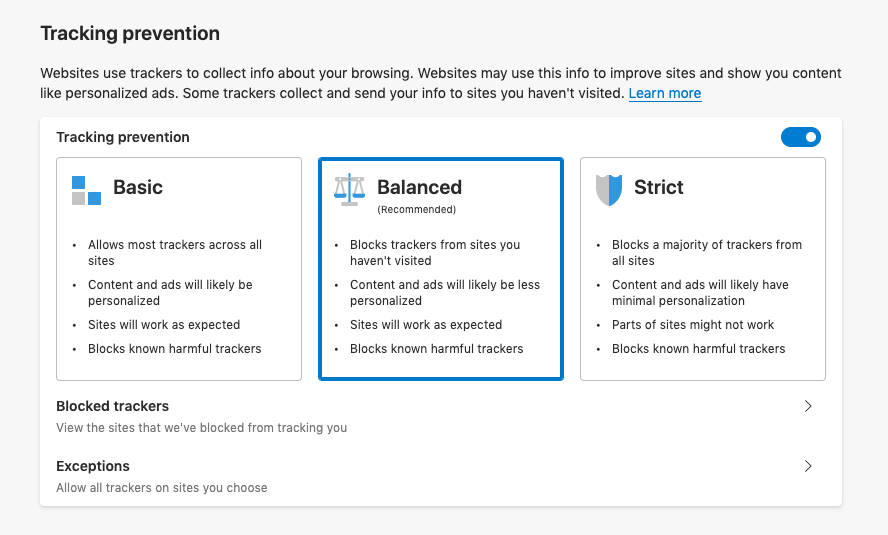Click "Allows most trackers across all sites" text
Screen dimensions: 888x535
coord(174,252)
